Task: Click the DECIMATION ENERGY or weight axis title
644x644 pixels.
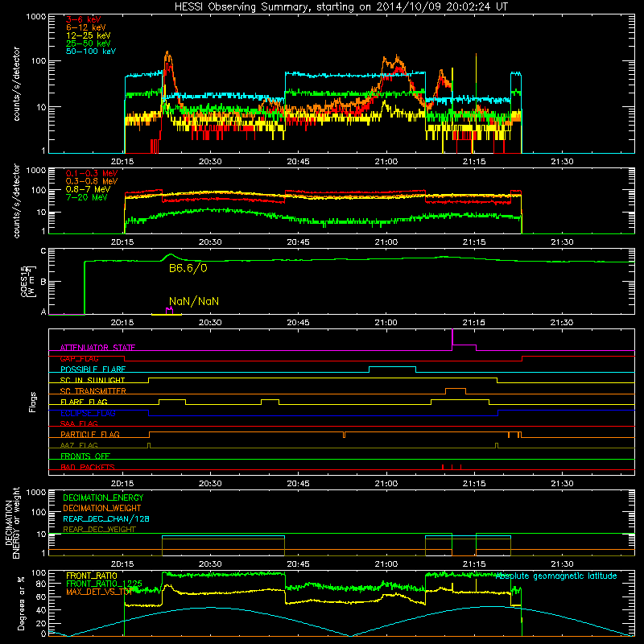Action: tap(12, 522)
